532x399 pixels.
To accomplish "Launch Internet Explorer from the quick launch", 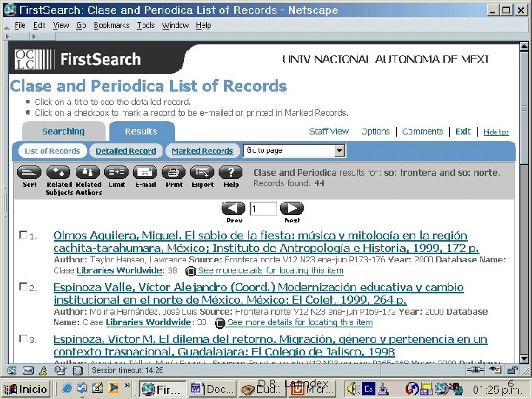I will 67,388.
